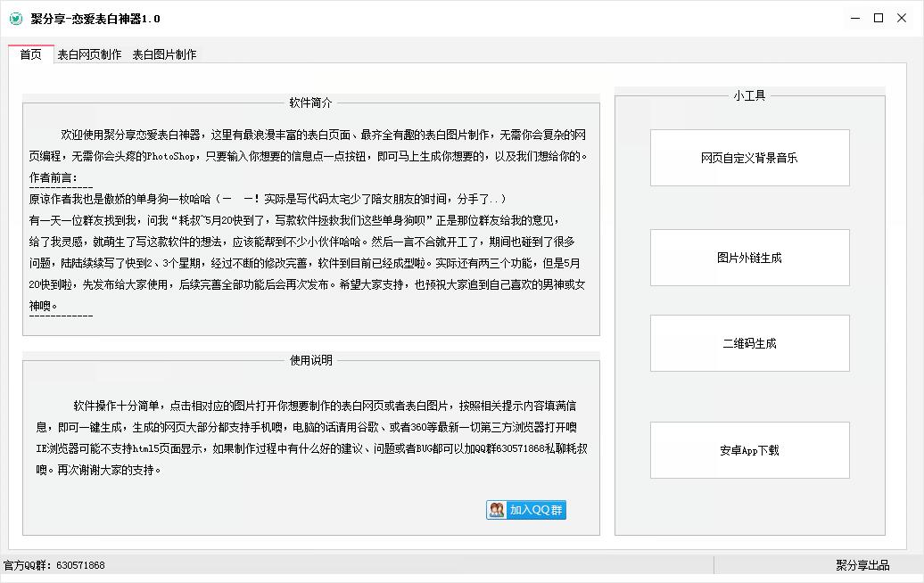Click 安卓App下载 to download the Android app

click(749, 449)
